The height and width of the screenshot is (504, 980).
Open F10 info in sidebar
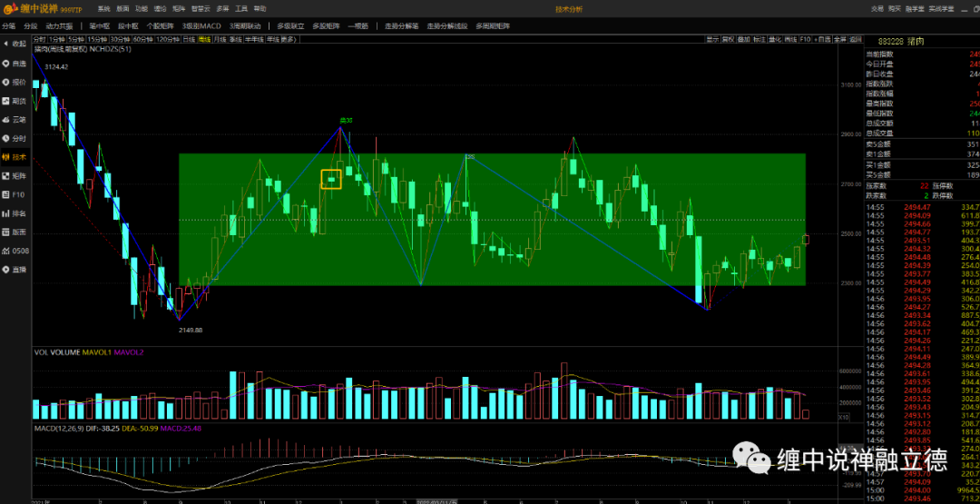click(14, 194)
